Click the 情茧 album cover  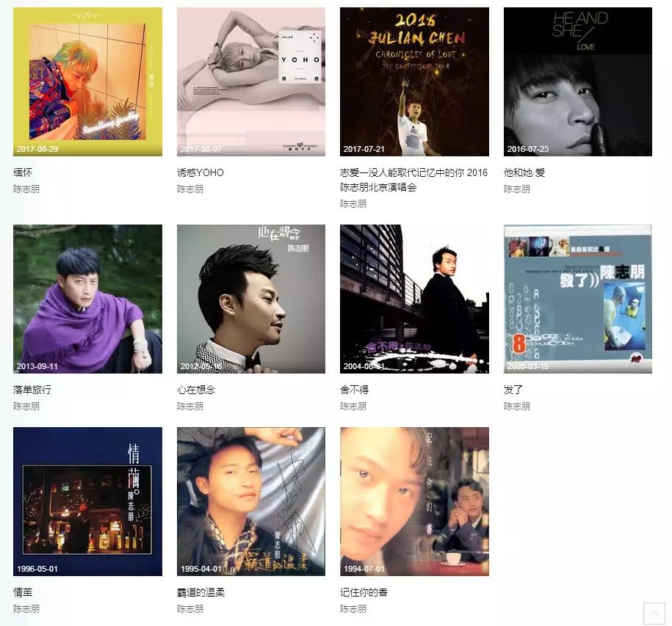coord(88,501)
